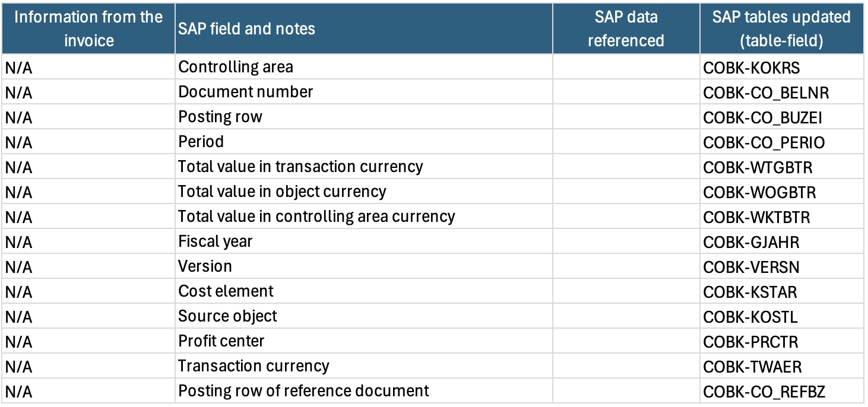Click the 'Cost element' cell
Image resolution: width=868 pixels, height=407 pixels.
click(364, 291)
